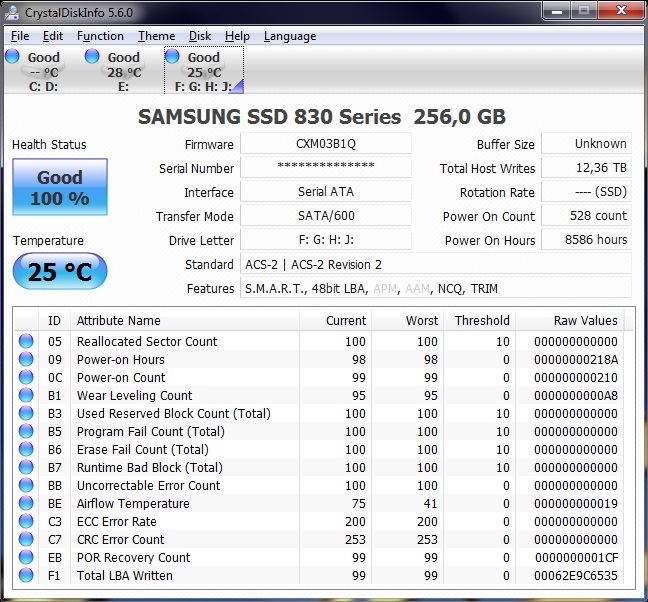Click the CrystalDiskInfo title bar icon
Image resolution: width=648 pixels, height=602 pixels.
tap(12, 12)
